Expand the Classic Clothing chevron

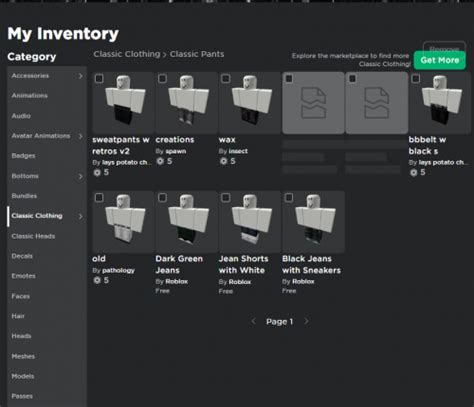tap(80, 216)
